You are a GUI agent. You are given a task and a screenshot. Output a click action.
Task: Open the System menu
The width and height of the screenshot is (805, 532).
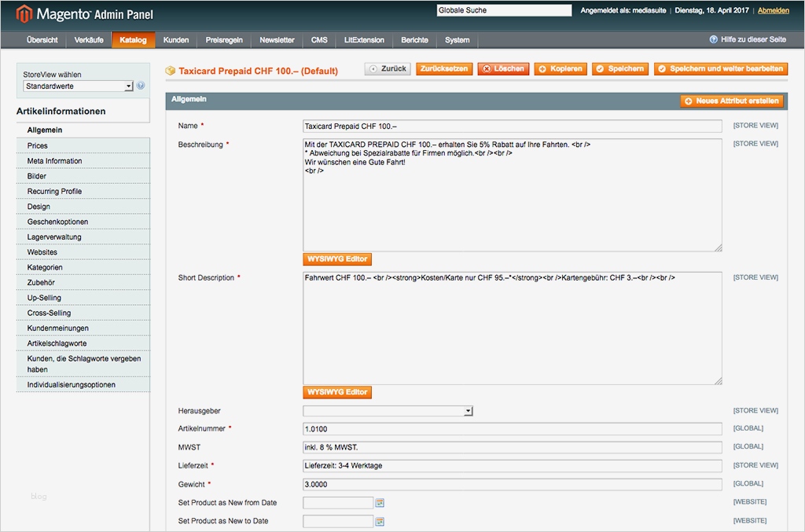point(457,40)
